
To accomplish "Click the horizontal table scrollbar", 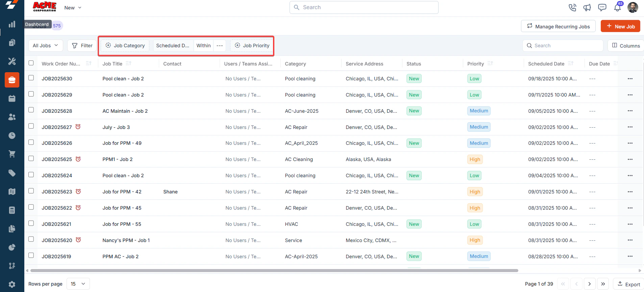I will [274, 270].
